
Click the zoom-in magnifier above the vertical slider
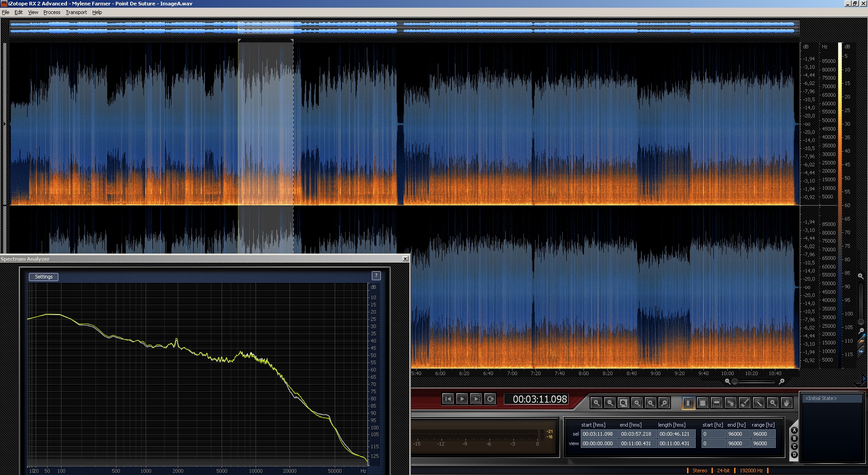click(861, 276)
